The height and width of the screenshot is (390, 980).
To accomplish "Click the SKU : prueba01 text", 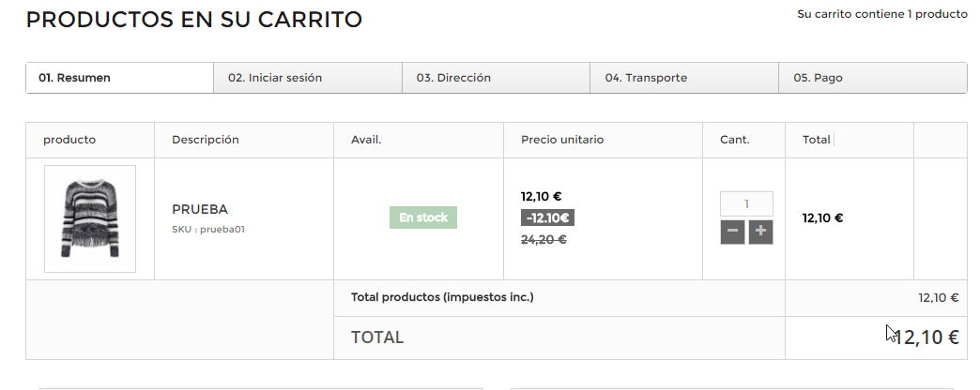I will point(208,229).
